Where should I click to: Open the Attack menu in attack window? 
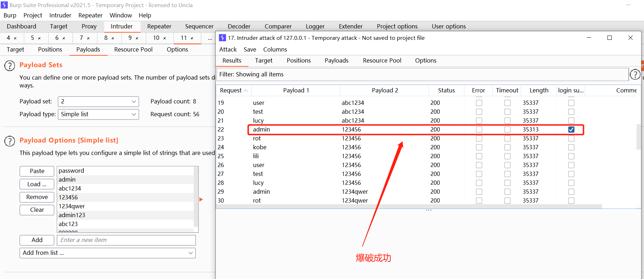[228, 49]
